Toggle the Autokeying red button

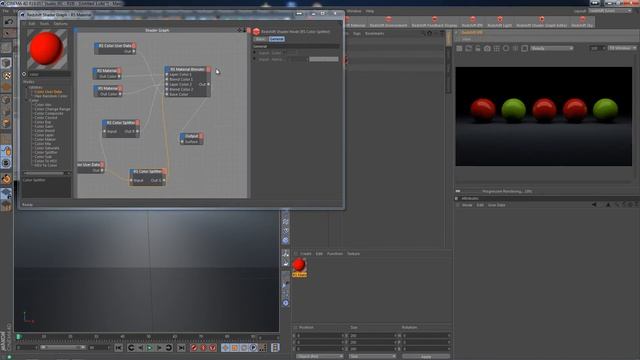(203, 348)
